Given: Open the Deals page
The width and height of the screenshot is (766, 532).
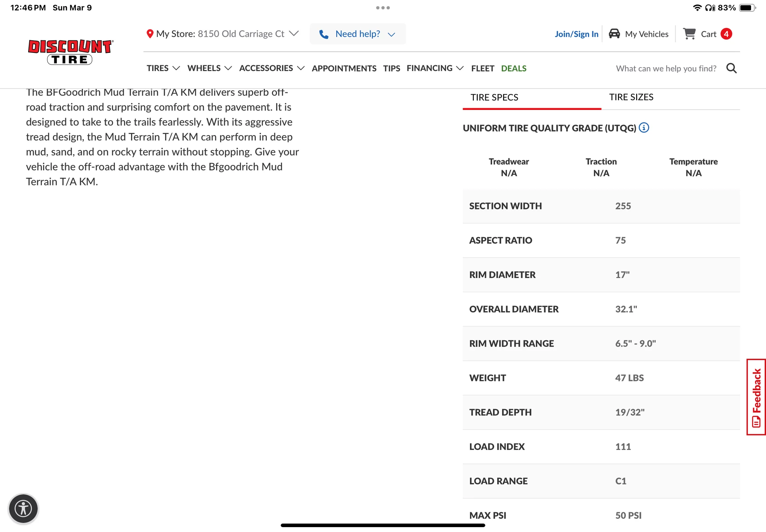Looking at the screenshot, I should point(514,68).
